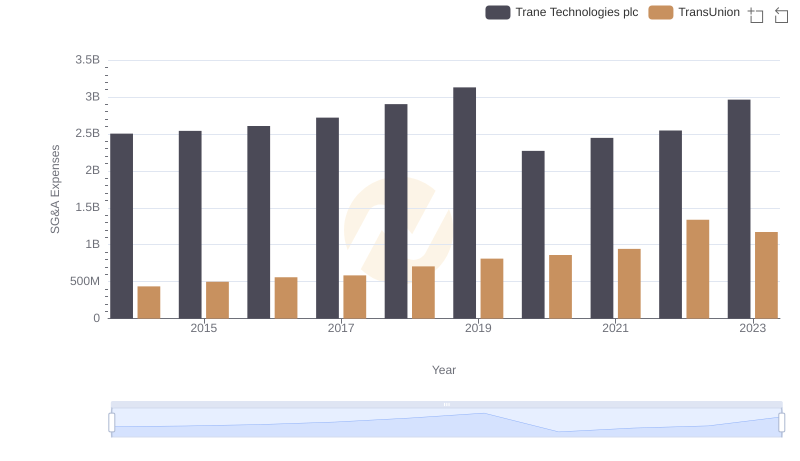Click the 2015 x-axis label
This screenshot has height=461, width=800.
tap(204, 328)
